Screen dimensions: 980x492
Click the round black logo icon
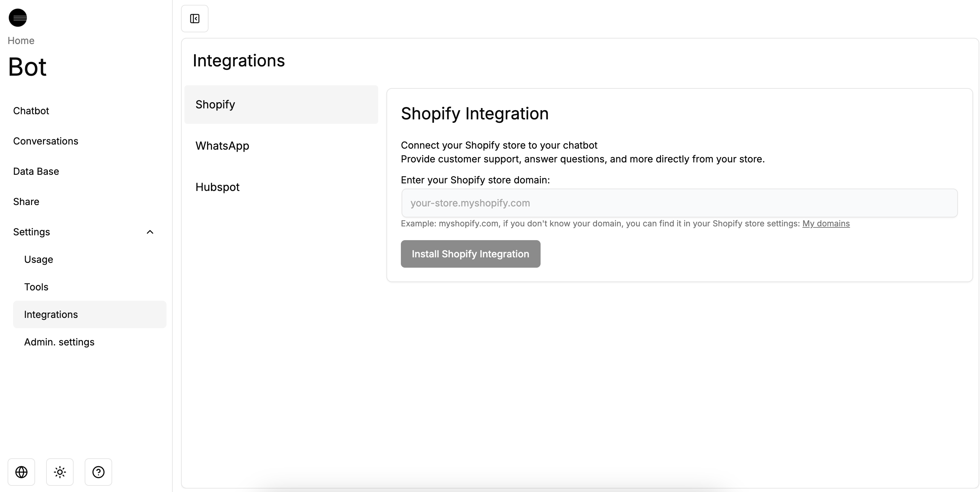point(18,18)
